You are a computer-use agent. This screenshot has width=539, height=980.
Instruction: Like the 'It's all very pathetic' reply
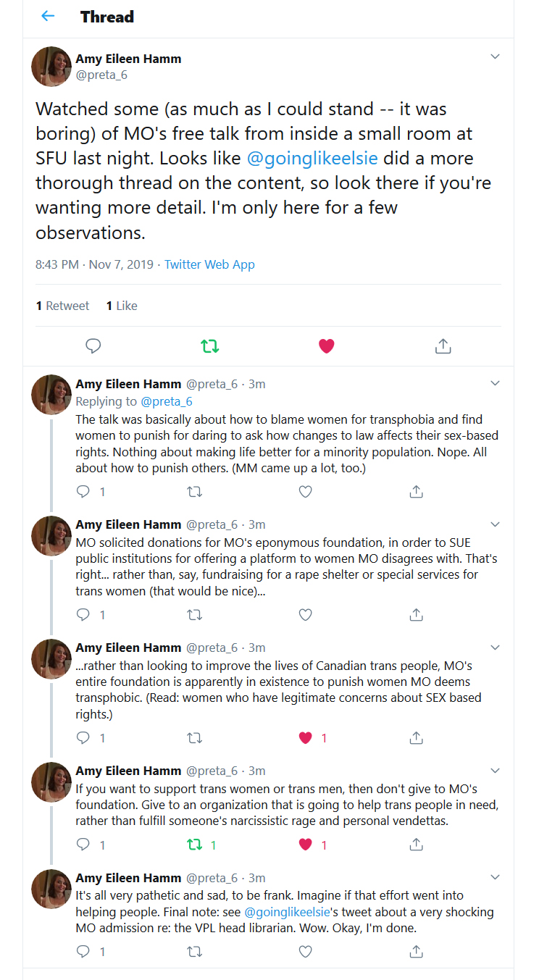(x=306, y=951)
